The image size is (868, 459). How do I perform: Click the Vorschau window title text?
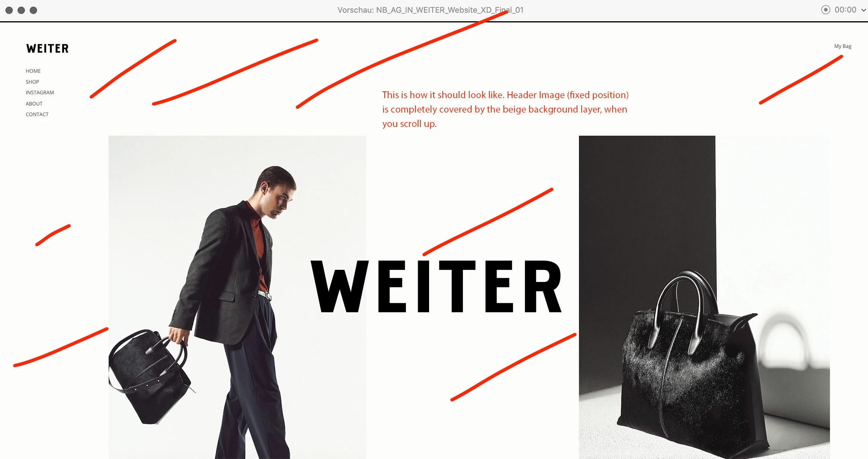click(x=430, y=10)
